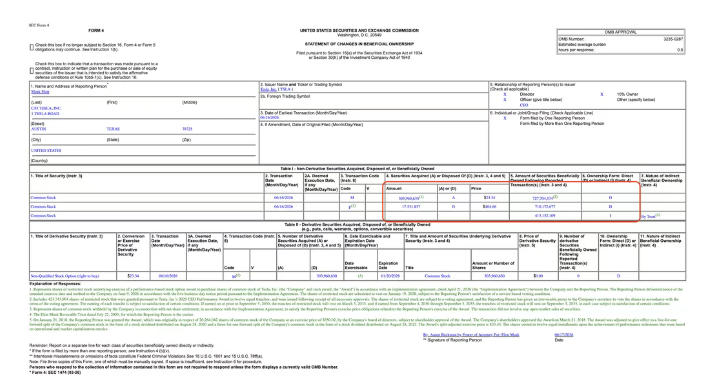Image resolution: width=728 pixels, height=378 pixels.
Task: Click the signature date next to the signature line
Action: coord(564,334)
